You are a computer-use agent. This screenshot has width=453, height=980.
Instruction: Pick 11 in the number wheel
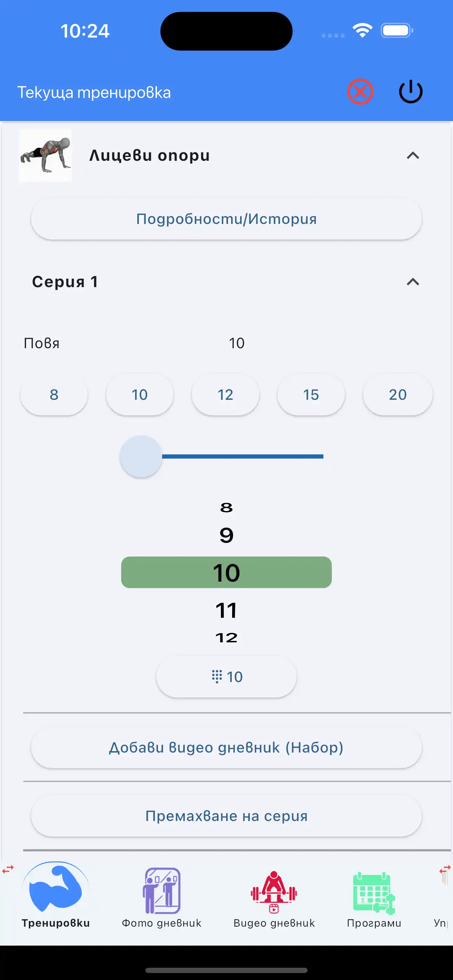coord(226,610)
